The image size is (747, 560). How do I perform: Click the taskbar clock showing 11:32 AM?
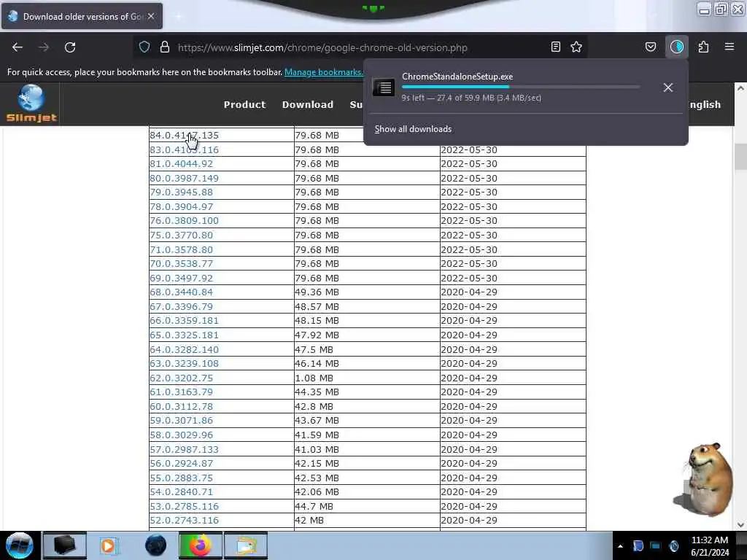pos(709,546)
